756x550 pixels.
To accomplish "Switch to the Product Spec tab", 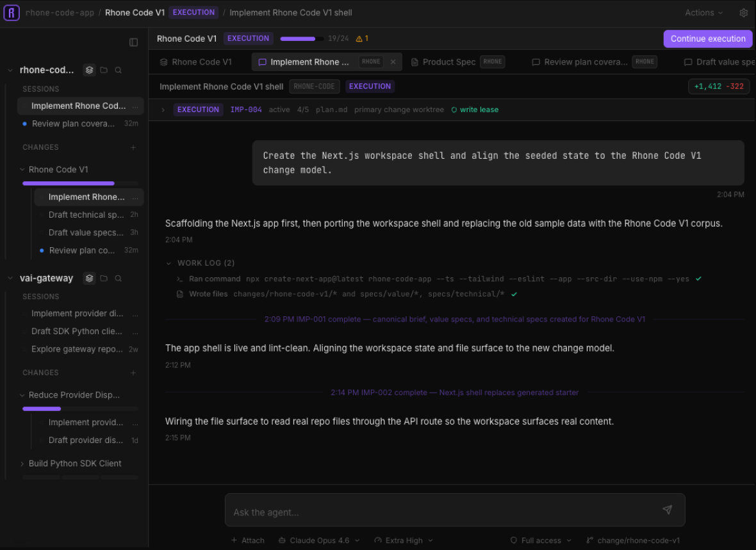I will (457, 62).
